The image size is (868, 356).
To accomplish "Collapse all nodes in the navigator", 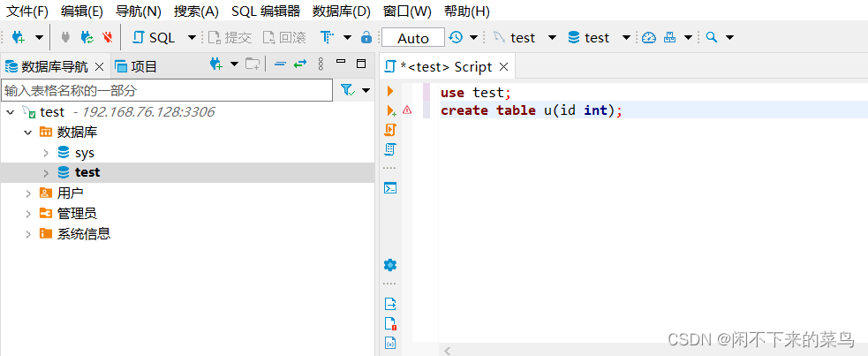I will coord(280,64).
